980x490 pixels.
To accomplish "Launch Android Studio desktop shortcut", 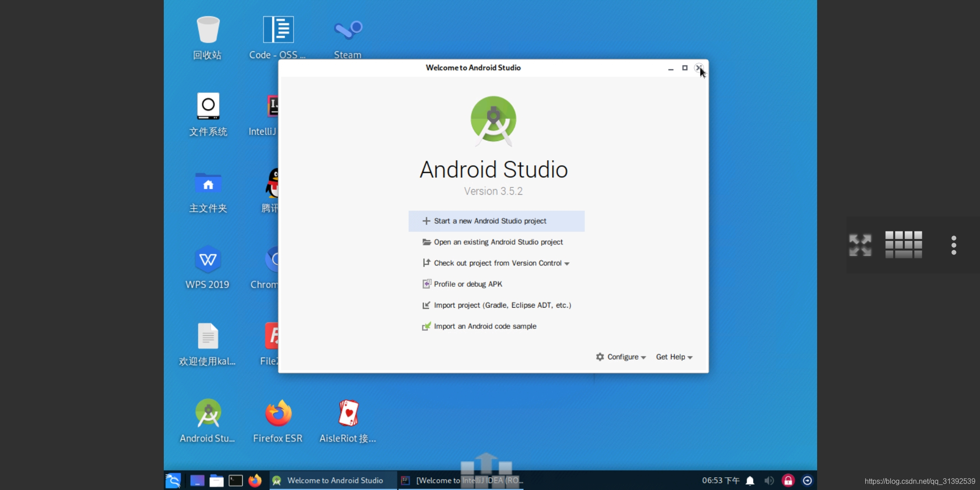I will (x=208, y=413).
